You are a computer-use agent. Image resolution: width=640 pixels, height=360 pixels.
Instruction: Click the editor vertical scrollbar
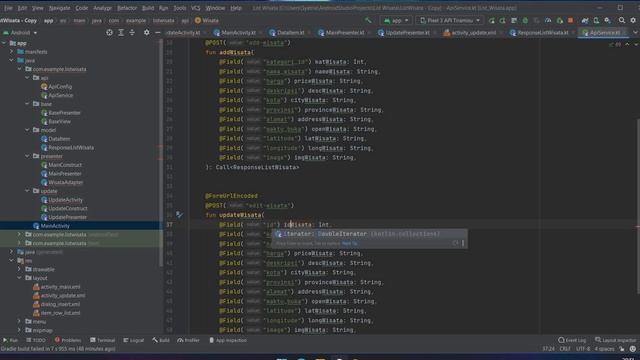tap(638, 206)
